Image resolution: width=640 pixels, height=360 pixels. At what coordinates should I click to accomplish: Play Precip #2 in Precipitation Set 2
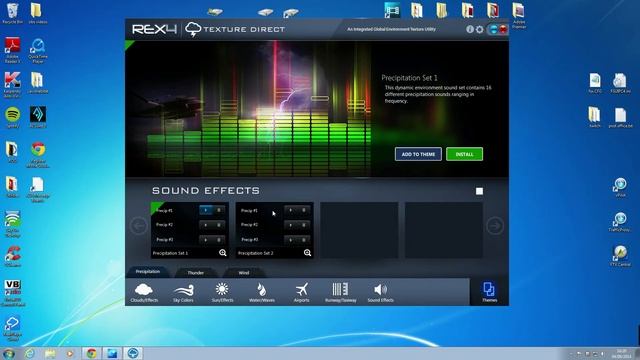pyautogui.click(x=291, y=225)
